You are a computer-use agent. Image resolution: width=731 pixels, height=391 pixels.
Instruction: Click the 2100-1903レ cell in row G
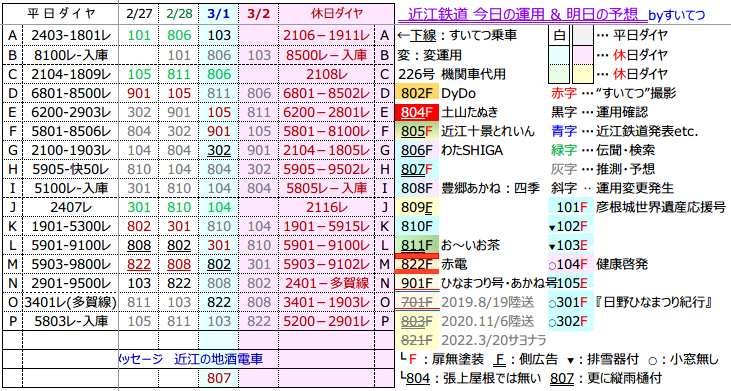(71, 150)
